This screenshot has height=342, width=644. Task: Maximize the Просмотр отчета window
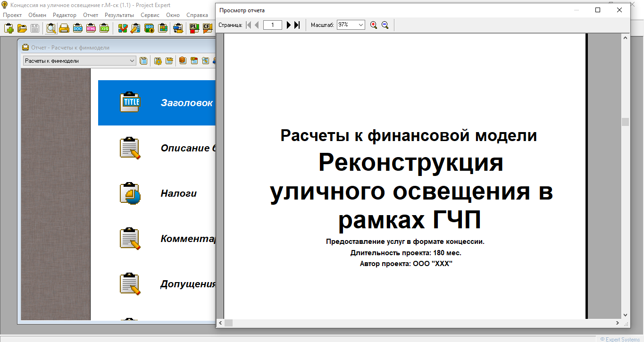tap(598, 10)
